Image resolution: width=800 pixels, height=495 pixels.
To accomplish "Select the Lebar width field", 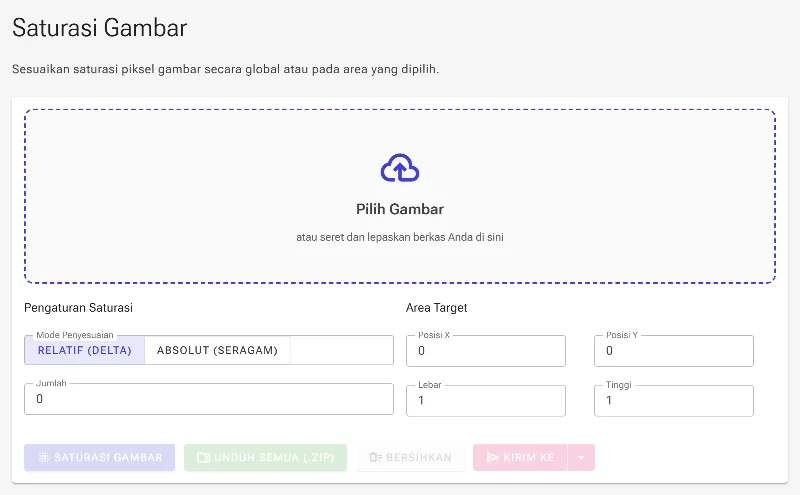I will [x=486, y=401].
